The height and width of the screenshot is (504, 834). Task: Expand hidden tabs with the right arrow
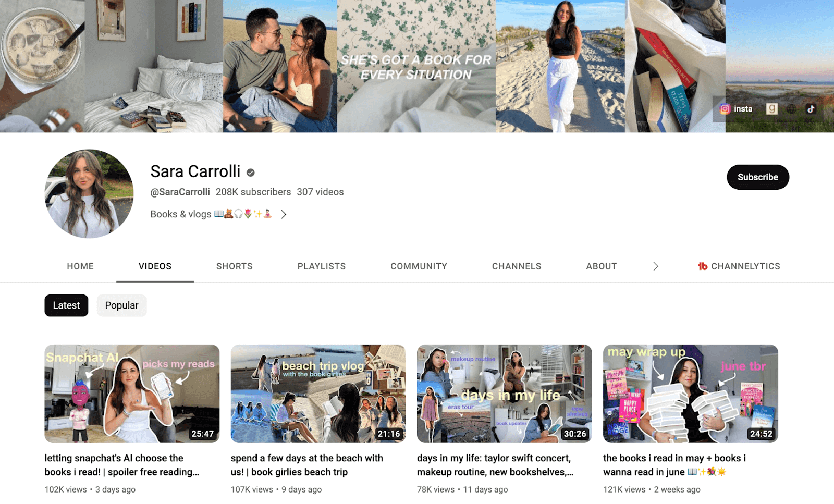click(656, 266)
